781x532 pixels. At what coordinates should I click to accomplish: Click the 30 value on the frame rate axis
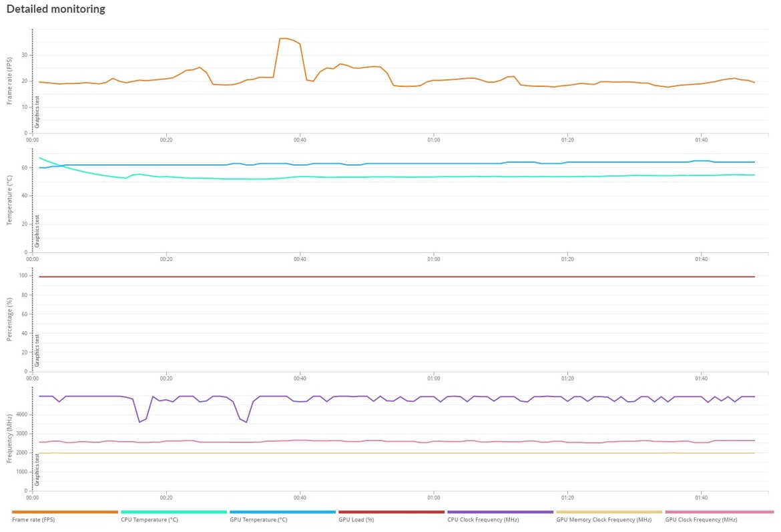coord(24,55)
